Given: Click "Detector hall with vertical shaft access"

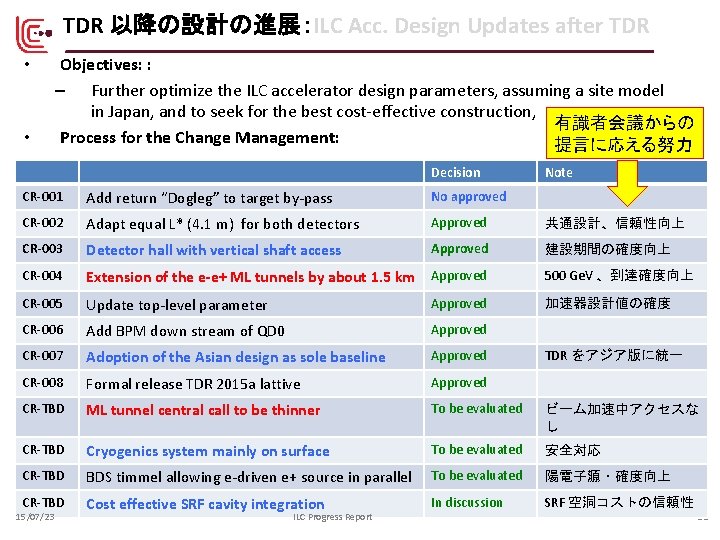Looking at the screenshot, I should 214,250.
